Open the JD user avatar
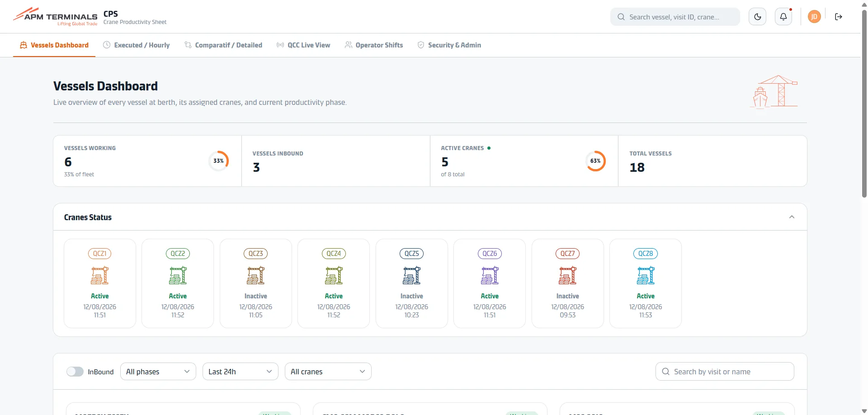The width and height of the screenshot is (868, 415). coord(814,17)
